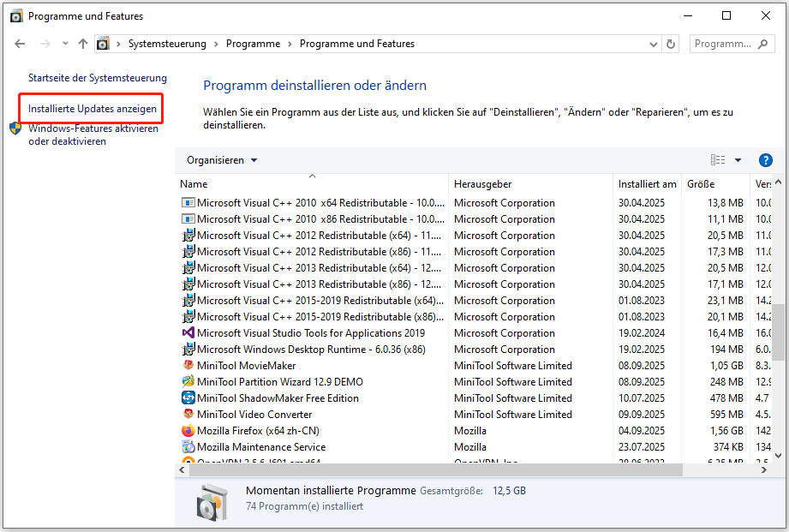Navigate to Programme breadcrumb

click(253, 44)
